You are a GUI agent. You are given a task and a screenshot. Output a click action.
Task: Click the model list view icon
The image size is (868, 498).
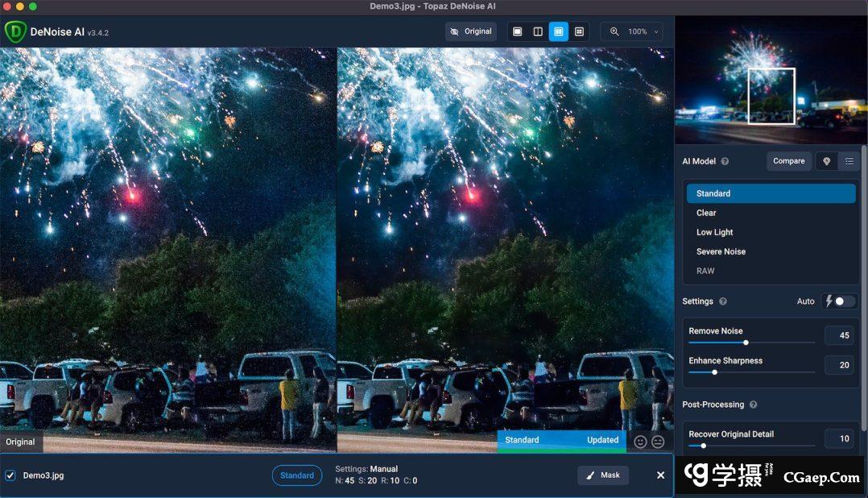[x=849, y=161]
